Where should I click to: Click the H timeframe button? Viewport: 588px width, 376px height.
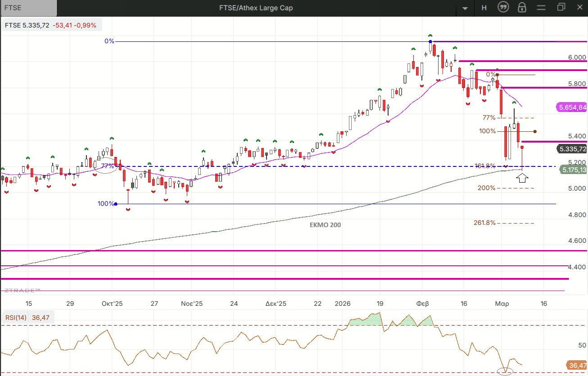click(484, 8)
